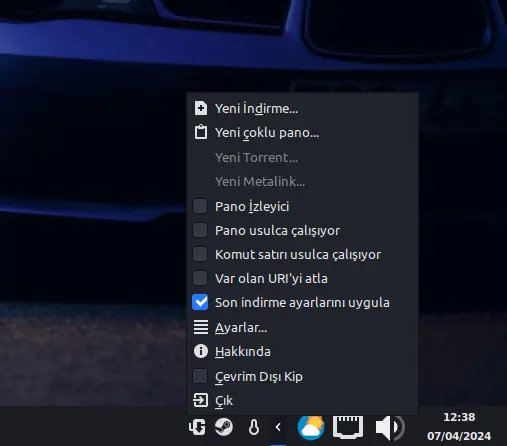This screenshot has height=446, width=507.
Task: Check 'Komut satırı usulca çalışıyor'
Action: pyautogui.click(x=200, y=254)
